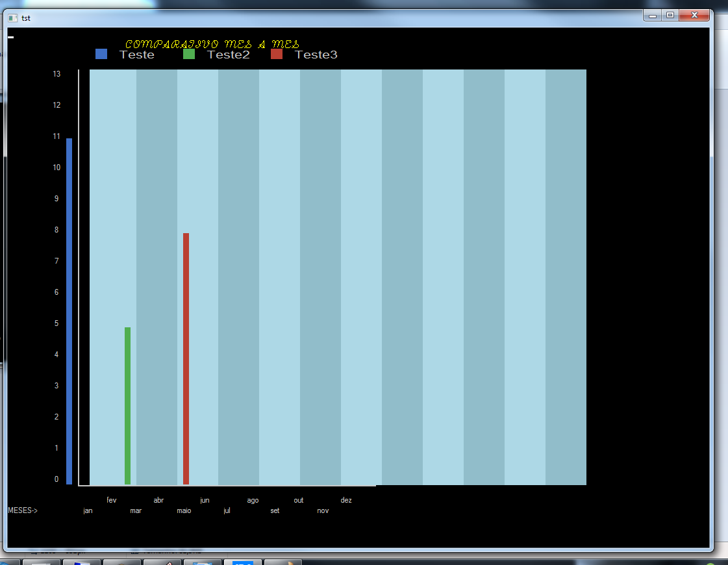Click the maio month label
The image size is (728, 565).
184,510
